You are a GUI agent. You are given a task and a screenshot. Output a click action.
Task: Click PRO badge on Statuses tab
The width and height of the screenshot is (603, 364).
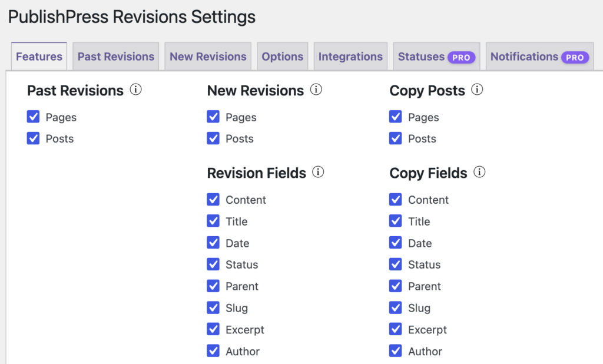click(x=461, y=57)
